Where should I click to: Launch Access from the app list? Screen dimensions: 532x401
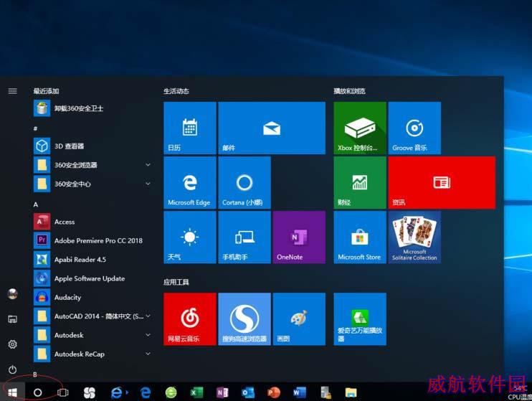click(x=92, y=222)
